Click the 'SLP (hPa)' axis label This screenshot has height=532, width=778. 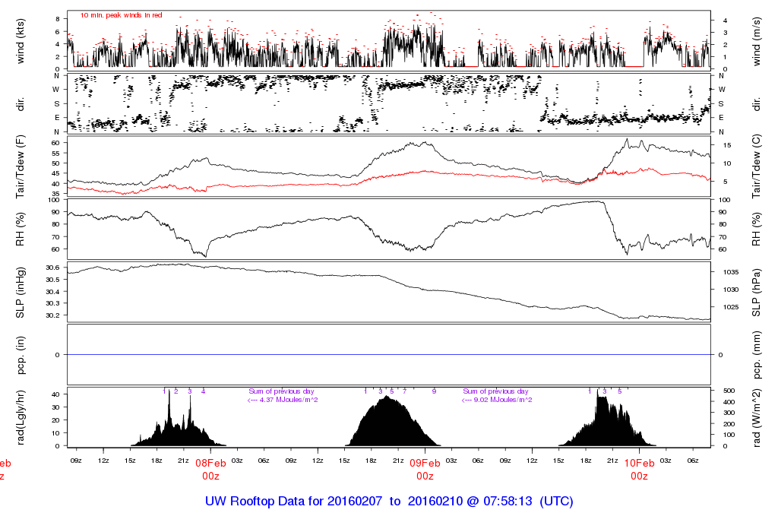tap(757, 290)
